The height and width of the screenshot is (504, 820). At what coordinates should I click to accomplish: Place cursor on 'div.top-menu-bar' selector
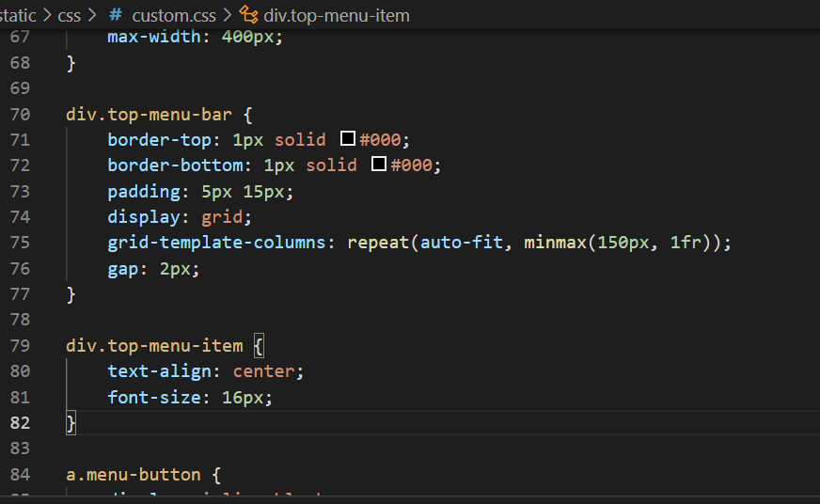[149, 115]
